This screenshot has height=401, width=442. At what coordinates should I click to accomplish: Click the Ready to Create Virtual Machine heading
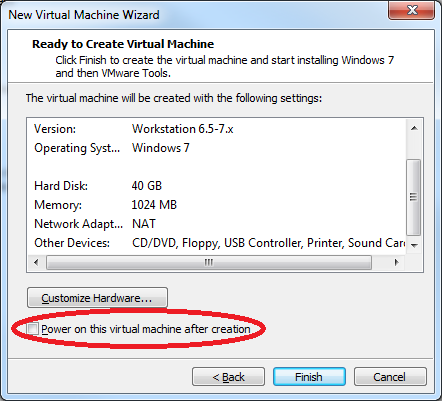click(x=123, y=44)
